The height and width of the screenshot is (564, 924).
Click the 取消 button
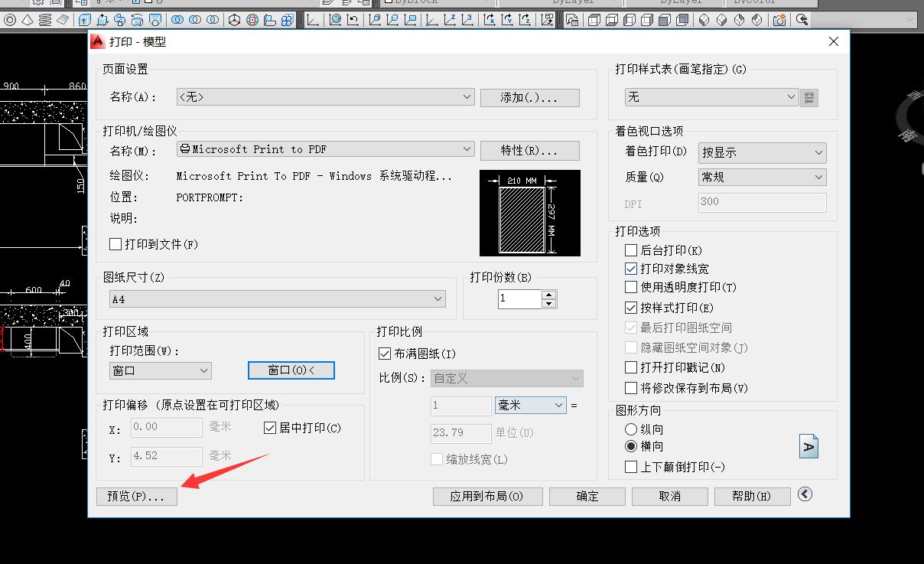[x=670, y=497]
